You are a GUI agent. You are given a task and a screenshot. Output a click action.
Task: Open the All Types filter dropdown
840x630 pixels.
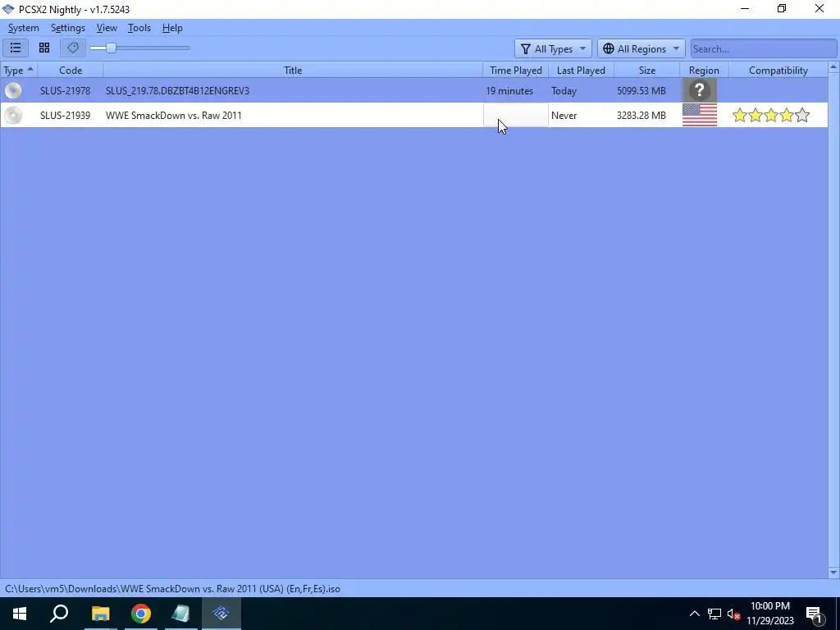pyautogui.click(x=553, y=48)
